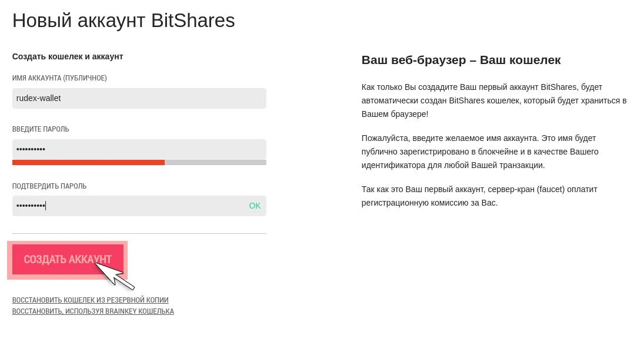Click the green OK match indicator

click(255, 206)
